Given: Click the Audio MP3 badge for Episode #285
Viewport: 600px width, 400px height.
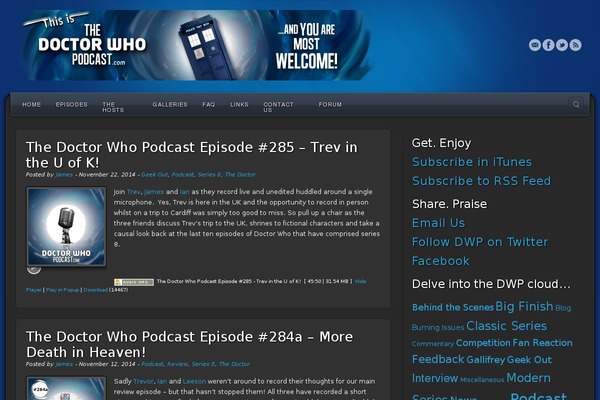Looking at the screenshot, I should [x=134, y=282].
